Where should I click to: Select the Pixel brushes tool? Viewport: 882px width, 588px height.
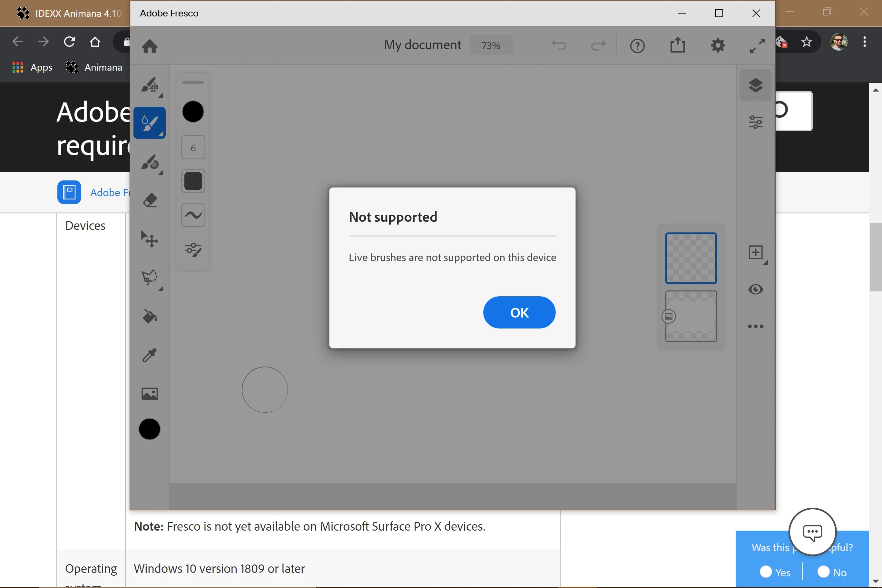(149, 85)
